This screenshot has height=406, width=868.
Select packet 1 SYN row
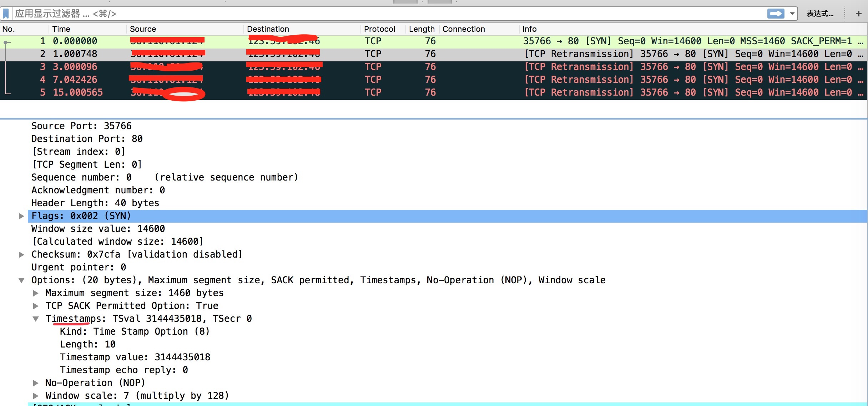point(434,41)
